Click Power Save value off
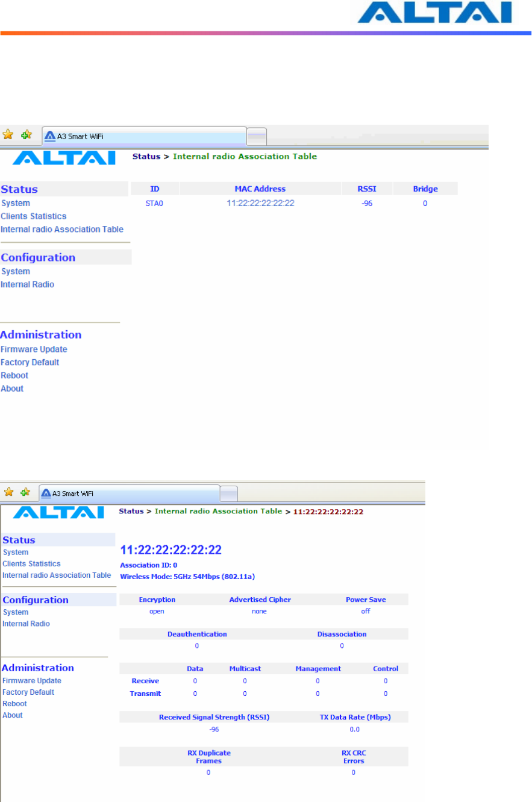Viewport: 532px width, 802px height. pos(366,611)
